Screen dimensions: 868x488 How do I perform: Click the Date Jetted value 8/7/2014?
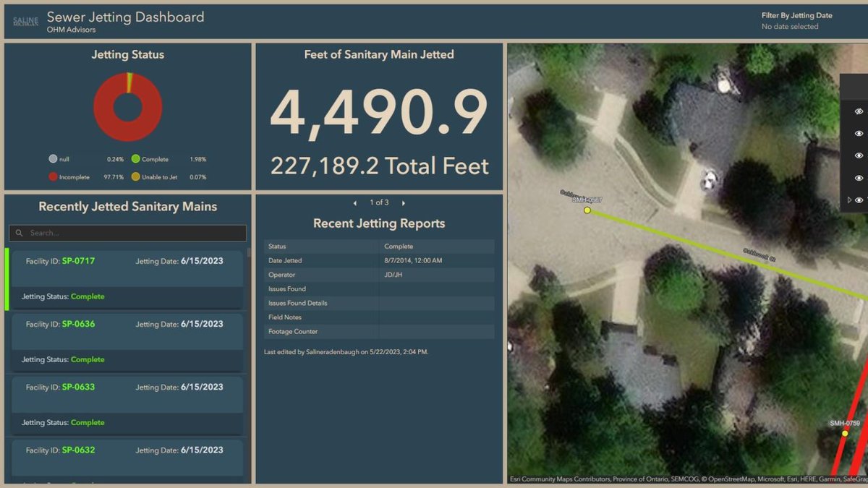(x=413, y=260)
